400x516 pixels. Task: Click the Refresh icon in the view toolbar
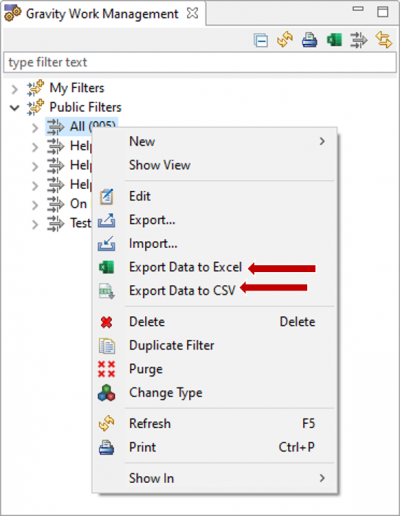point(285,40)
